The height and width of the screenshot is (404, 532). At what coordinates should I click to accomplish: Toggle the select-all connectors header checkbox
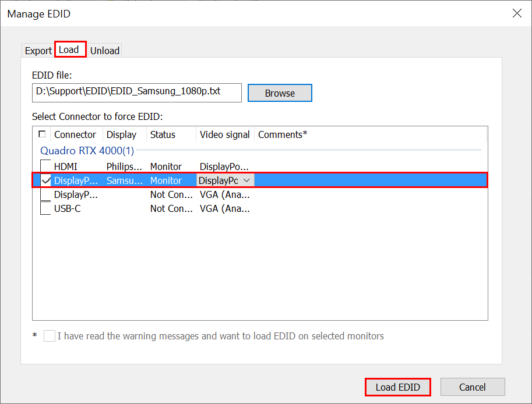click(x=42, y=134)
